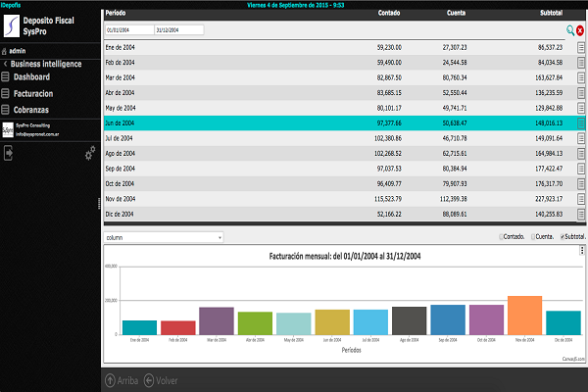Open detail icon for Abr de 2004
Viewport: 588px width, 392px height.
point(581,93)
